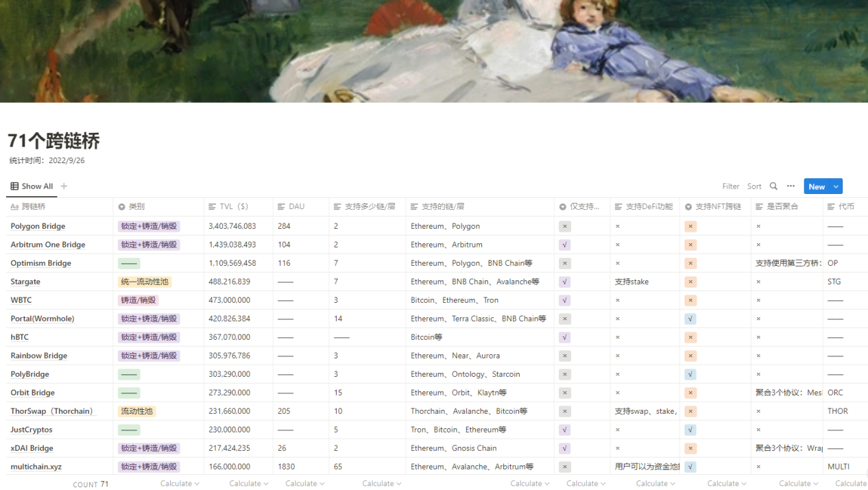Open the Orbit Bridge page
Image resolution: width=868 pixels, height=490 pixels.
32,393
